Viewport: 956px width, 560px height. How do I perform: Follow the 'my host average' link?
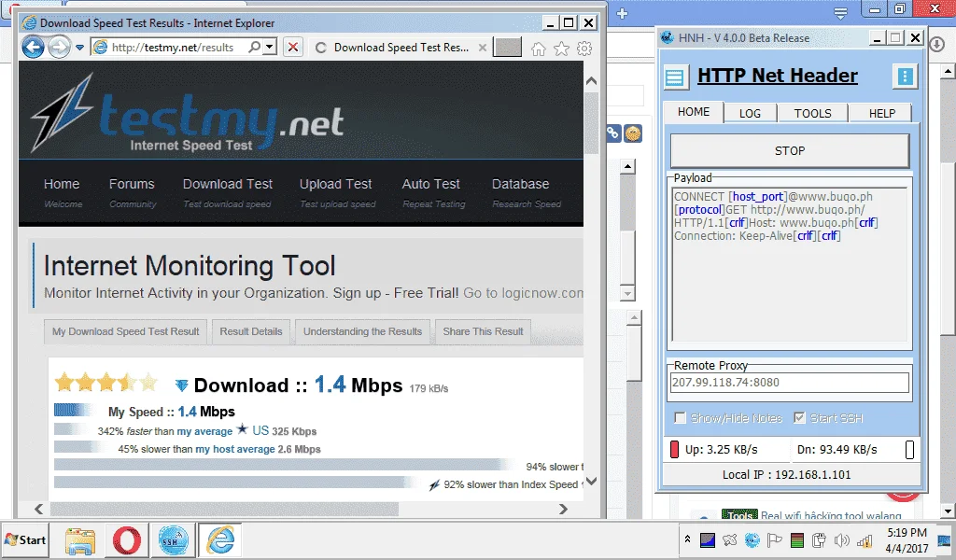point(235,449)
